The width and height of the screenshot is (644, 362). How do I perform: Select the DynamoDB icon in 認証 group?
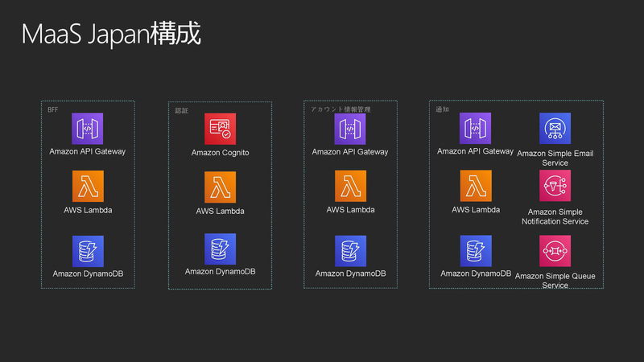220,249
